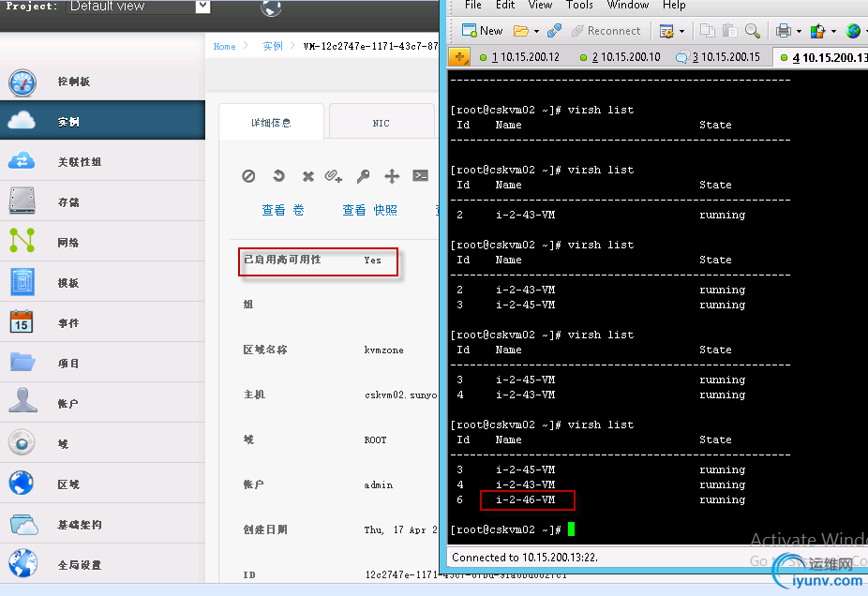Click the orange add-tab plus button in Xshell
The image size is (868, 596).
pos(459,56)
